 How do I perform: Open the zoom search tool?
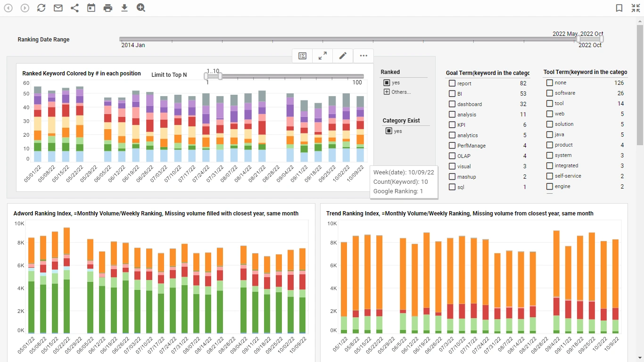[x=140, y=8]
